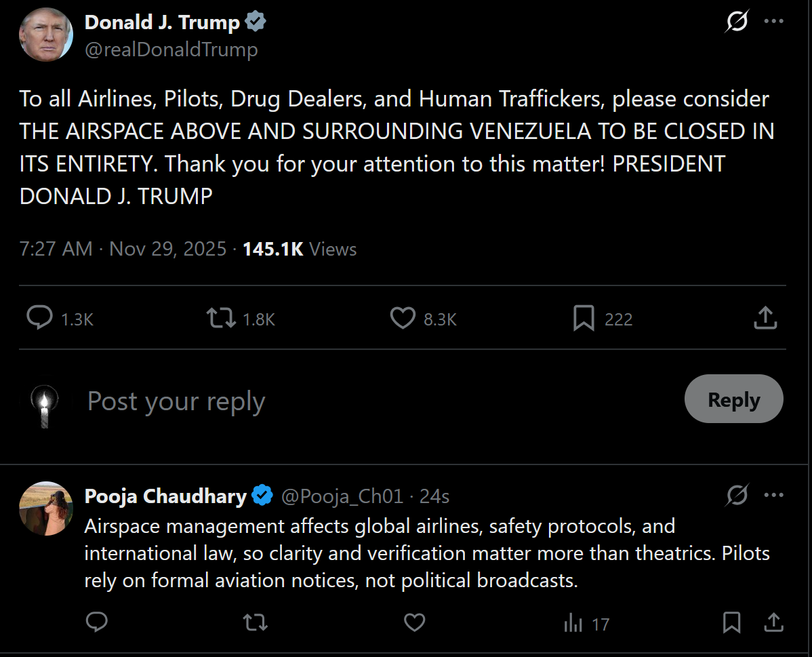This screenshot has width=812, height=657.
Task: Bookmark the main post
Action: point(584,319)
